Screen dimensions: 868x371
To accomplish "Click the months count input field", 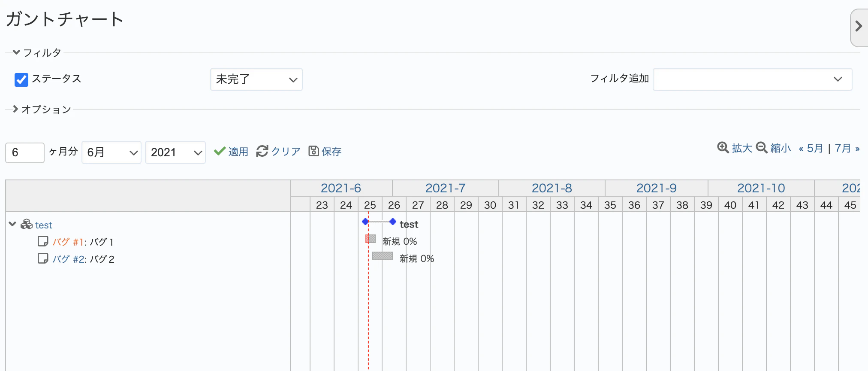I will point(25,153).
